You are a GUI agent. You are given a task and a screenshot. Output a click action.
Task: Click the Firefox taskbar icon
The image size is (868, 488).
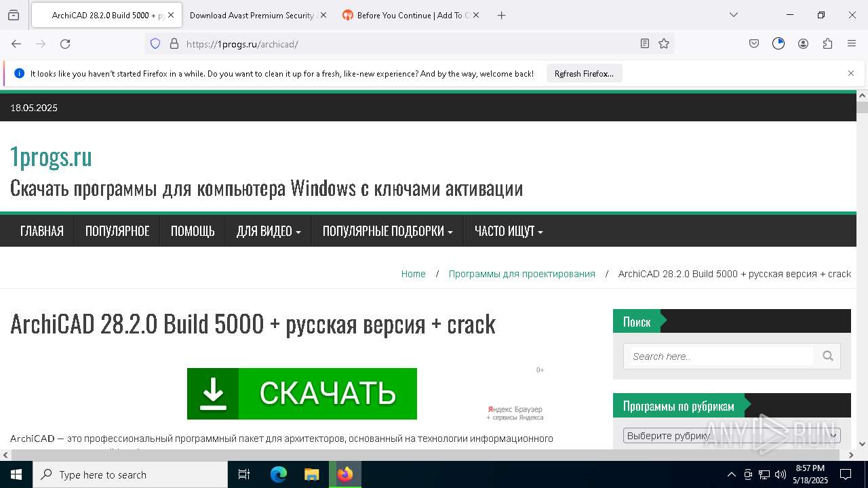(345, 474)
